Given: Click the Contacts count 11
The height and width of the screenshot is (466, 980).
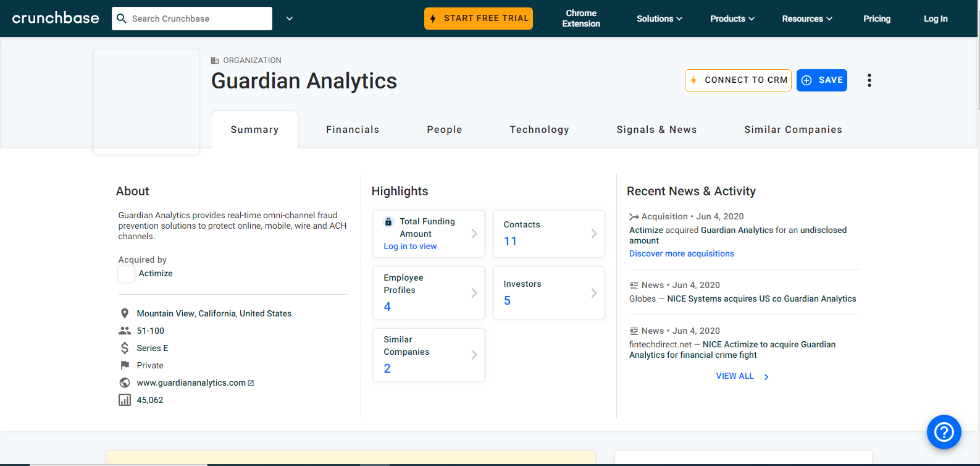Looking at the screenshot, I should pos(510,241).
